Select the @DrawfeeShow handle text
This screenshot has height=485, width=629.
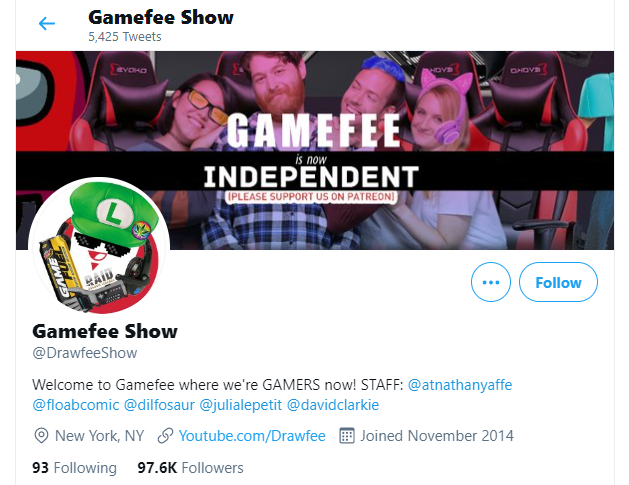(x=85, y=353)
